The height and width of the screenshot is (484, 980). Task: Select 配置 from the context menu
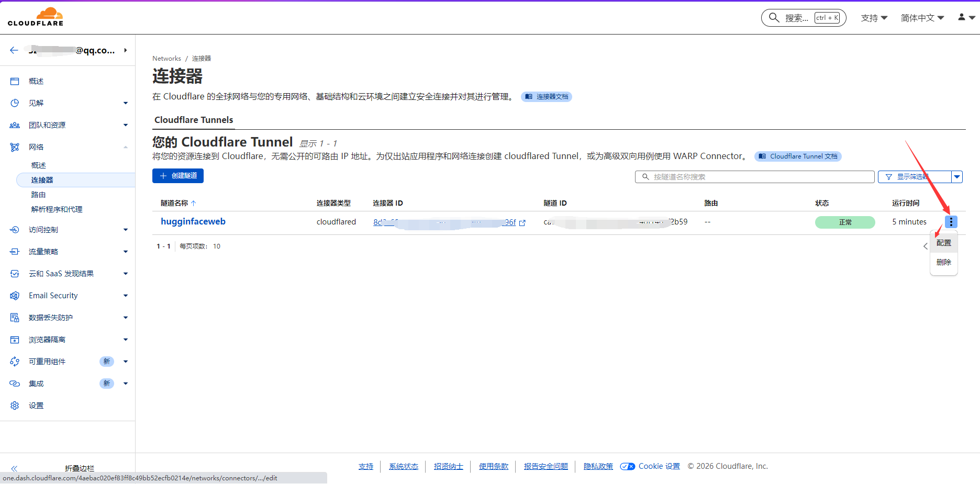pyautogui.click(x=943, y=243)
